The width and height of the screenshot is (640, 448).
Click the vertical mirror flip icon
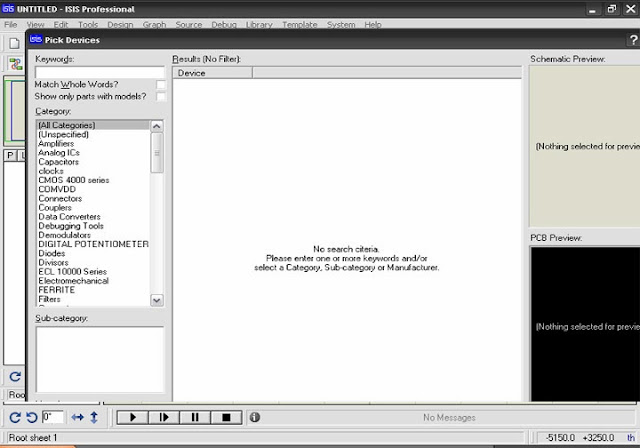tap(94, 417)
